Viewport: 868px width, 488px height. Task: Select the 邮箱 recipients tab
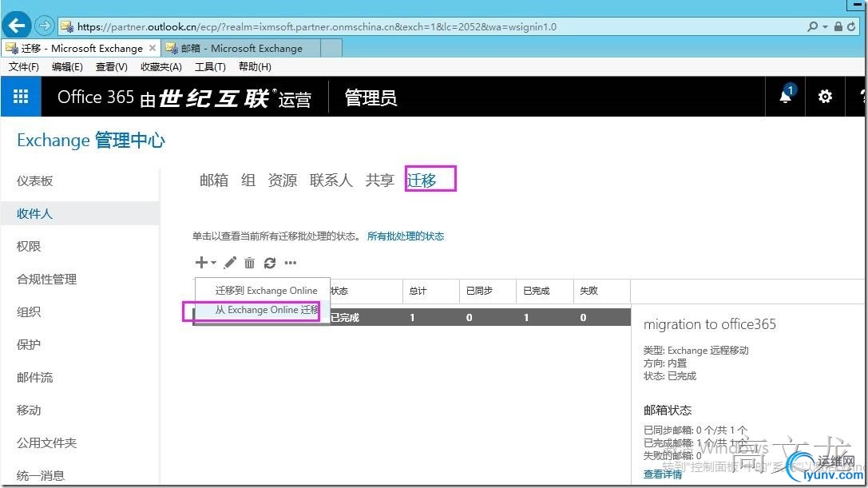click(x=214, y=180)
